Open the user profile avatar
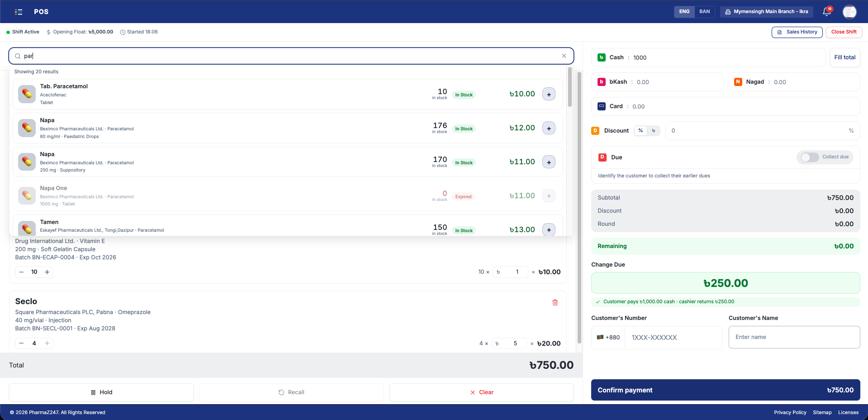This screenshot has width=868, height=420. point(849,12)
